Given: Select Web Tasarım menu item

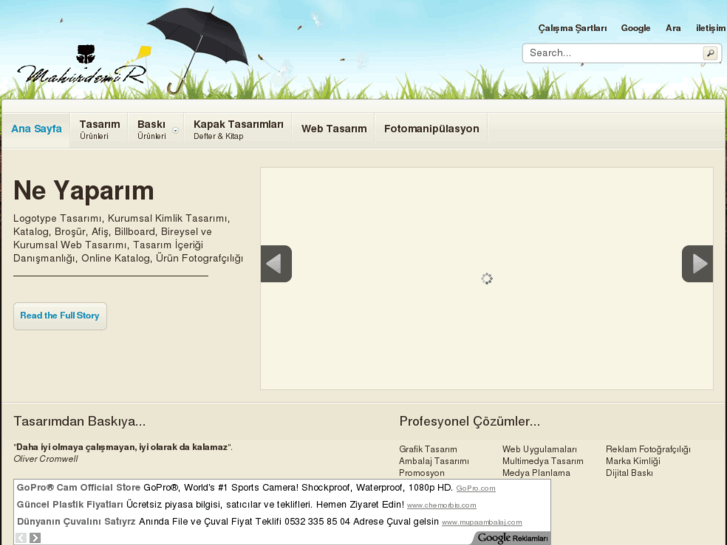Looking at the screenshot, I should coord(334,129).
